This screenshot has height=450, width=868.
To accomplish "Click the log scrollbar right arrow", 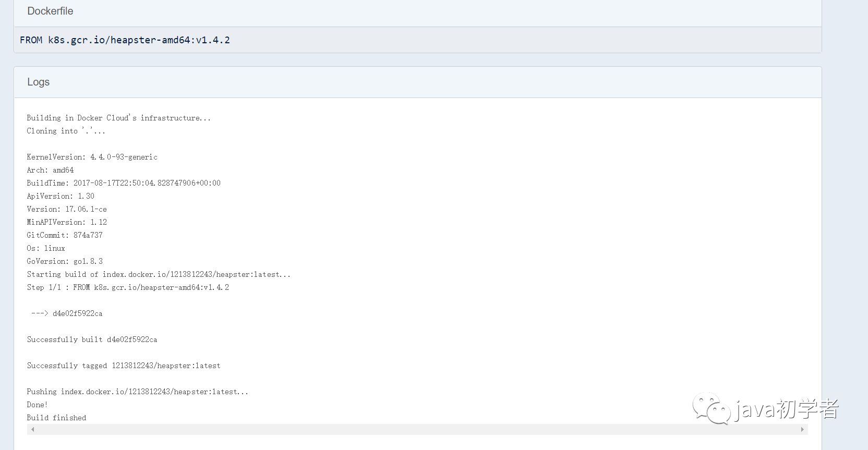I will 802,430.
